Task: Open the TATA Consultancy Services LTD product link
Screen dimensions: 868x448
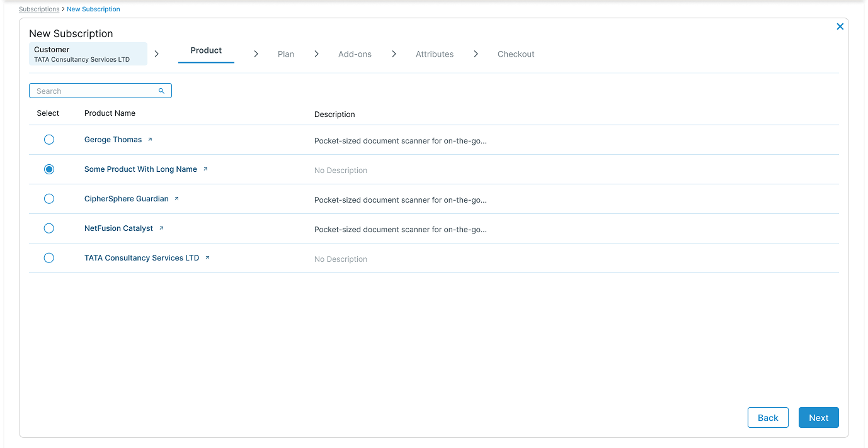Action: point(142,258)
